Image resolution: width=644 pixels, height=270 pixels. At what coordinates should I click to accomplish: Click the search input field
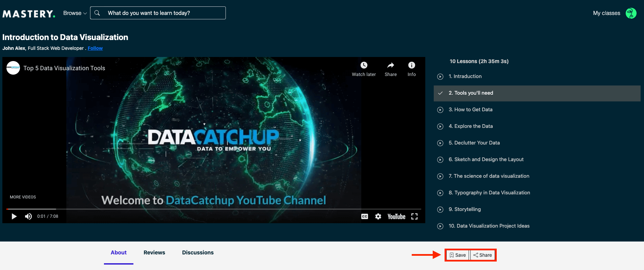coord(158,13)
